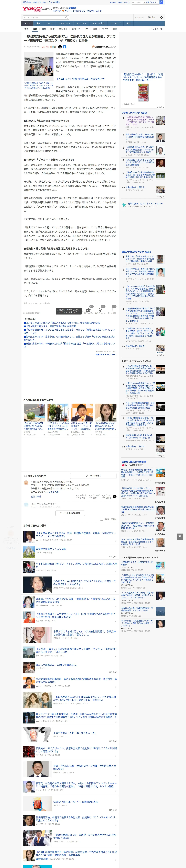Click the blue web search button at top
This screenshot has height=868, width=186.
tap(161, 2)
